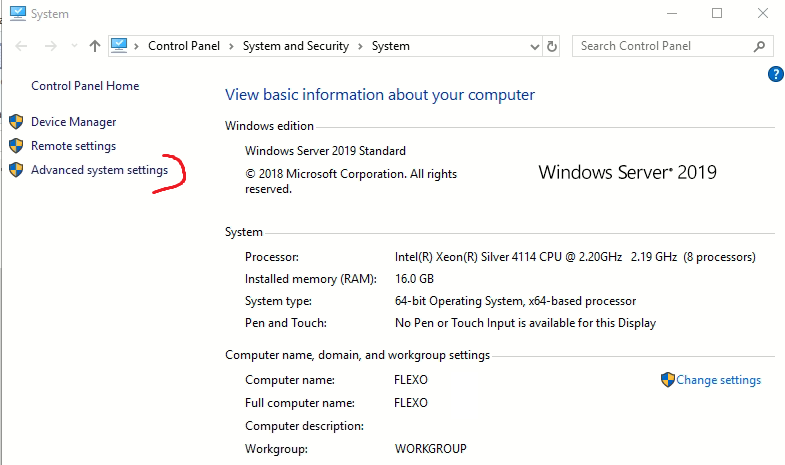This screenshot has width=785, height=465.
Task: Click the Back navigation arrow
Action: point(21,47)
